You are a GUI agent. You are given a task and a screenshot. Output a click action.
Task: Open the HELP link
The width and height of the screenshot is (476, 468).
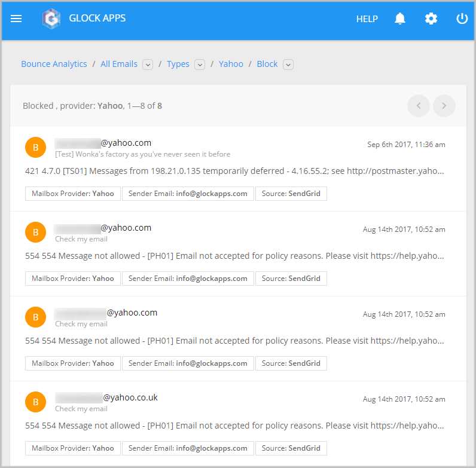[x=367, y=19]
